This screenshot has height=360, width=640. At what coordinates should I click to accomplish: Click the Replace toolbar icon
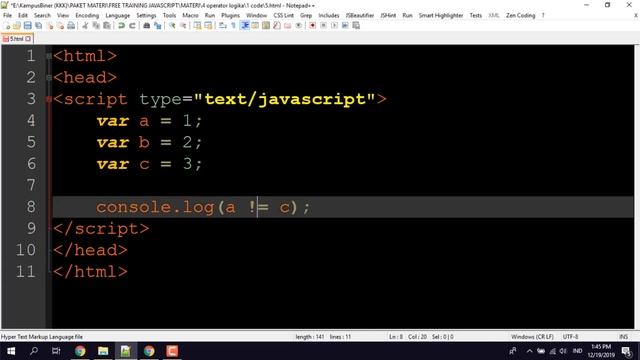(x=158, y=25)
